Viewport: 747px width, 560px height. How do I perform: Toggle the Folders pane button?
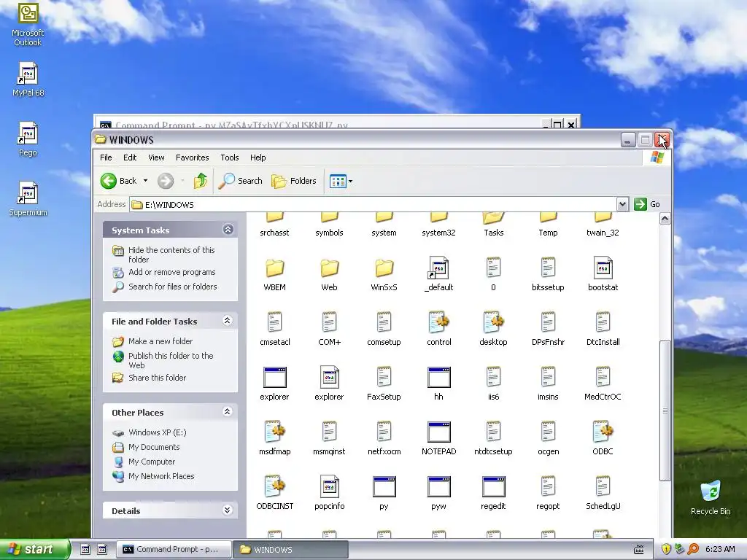point(293,181)
